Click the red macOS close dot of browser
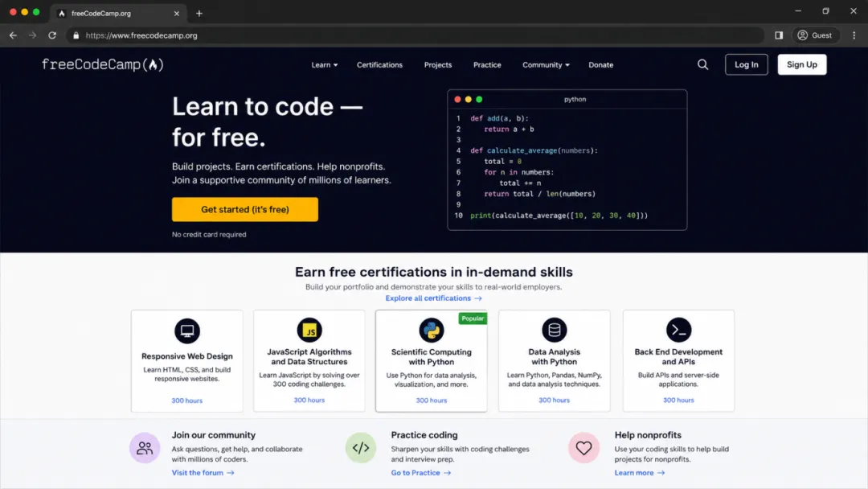Screen dimensions: 868x489 click(13, 11)
